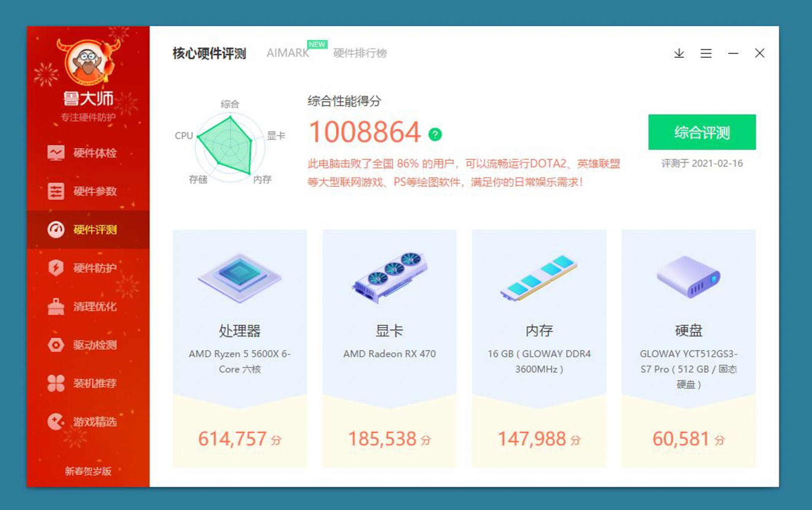Viewport: 812px width, 510px height.
Task: Open 硬件防护 shield icon
Action: pyautogui.click(x=56, y=268)
